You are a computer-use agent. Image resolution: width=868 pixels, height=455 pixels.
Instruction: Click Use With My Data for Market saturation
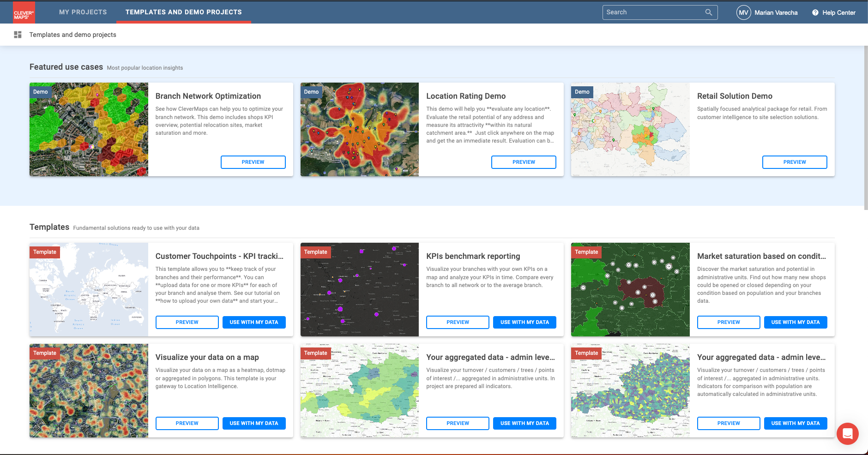pos(795,322)
